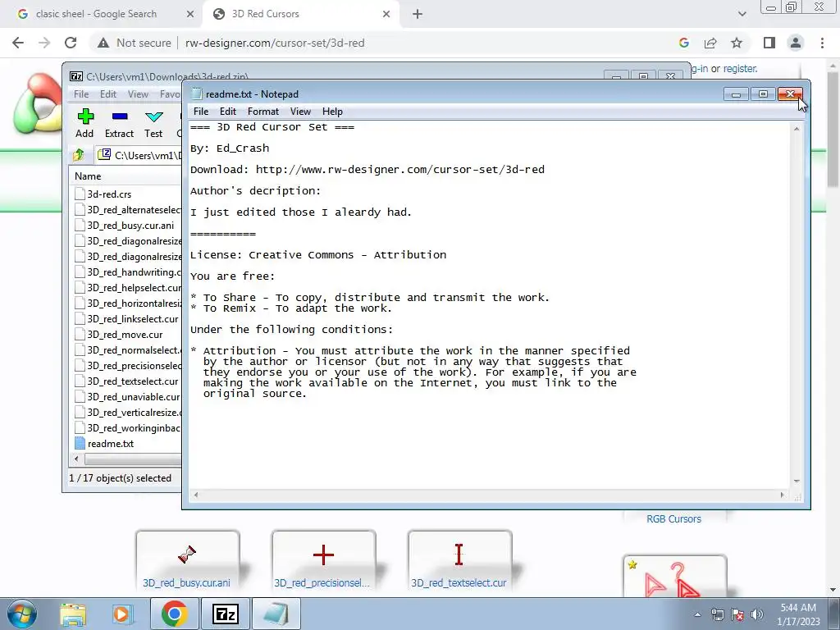Reload the Chrome page
The height and width of the screenshot is (630, 840).
(x=71, y=43)
